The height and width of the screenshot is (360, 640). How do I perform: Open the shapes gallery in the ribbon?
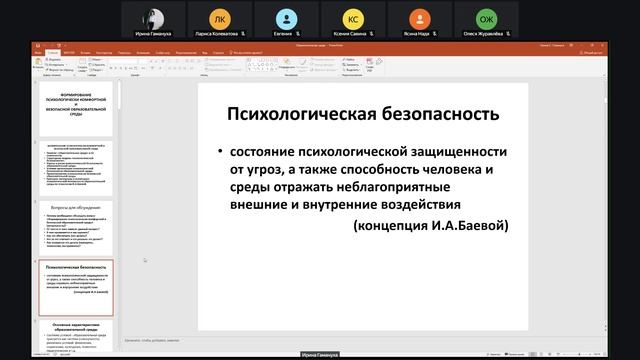point(262,64)
